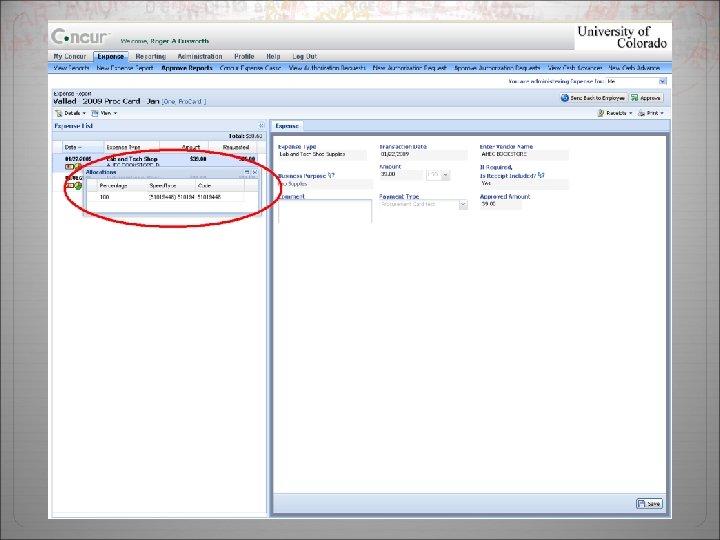Click New Expense Report submenu link
The image size is (720, 540).
click(x=124, y=68)
